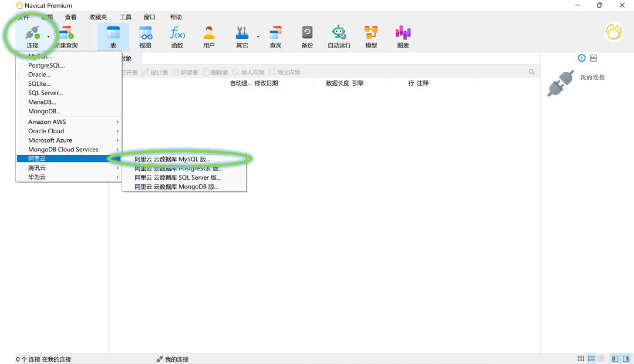Show the DDL panel icon
The image size is (634, 364).
tap(593, 58)
